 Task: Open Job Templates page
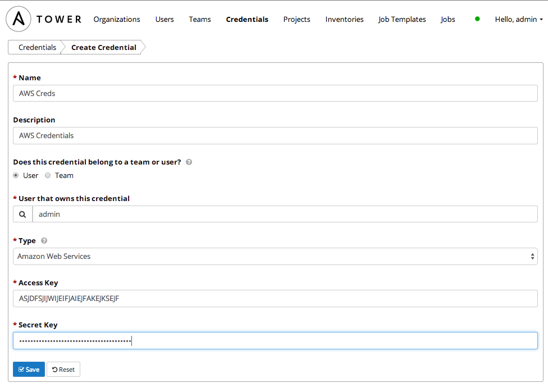(402, 19)
